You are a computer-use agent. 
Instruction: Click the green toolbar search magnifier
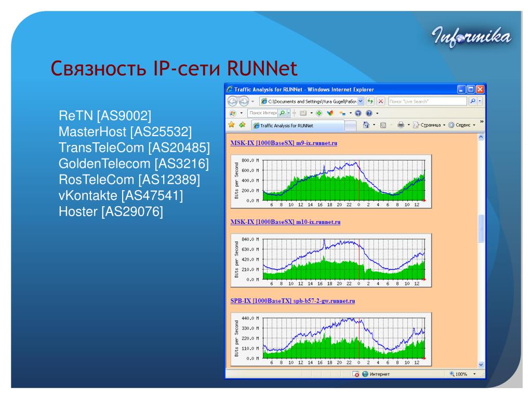[282, 113]
